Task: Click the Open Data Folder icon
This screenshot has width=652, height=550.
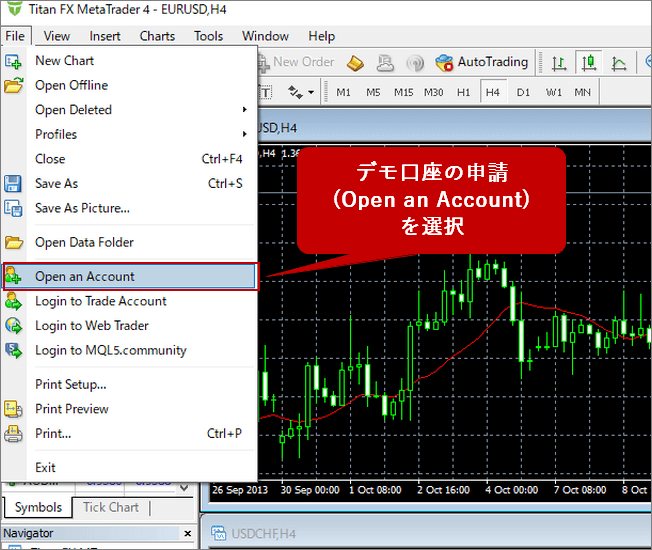Action: [14, 242]
